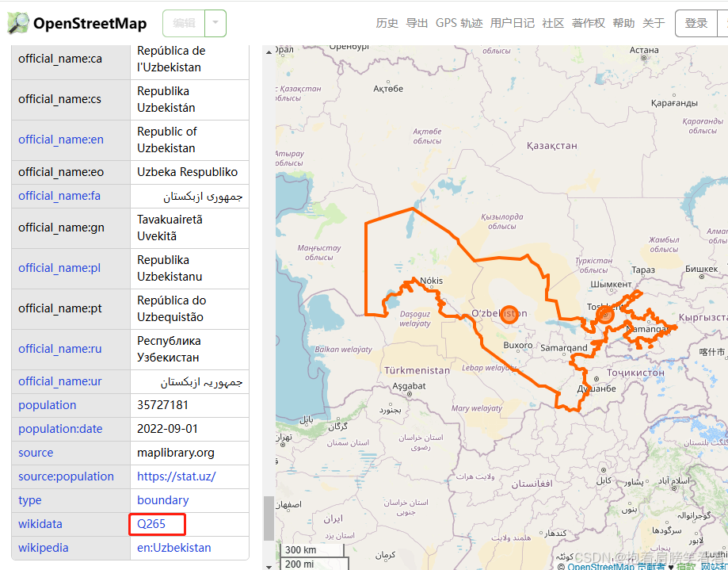The width and height of the screenshot is (728, 570).
Task: Open the 关于 about menu
Action: [x=654, y=23]
